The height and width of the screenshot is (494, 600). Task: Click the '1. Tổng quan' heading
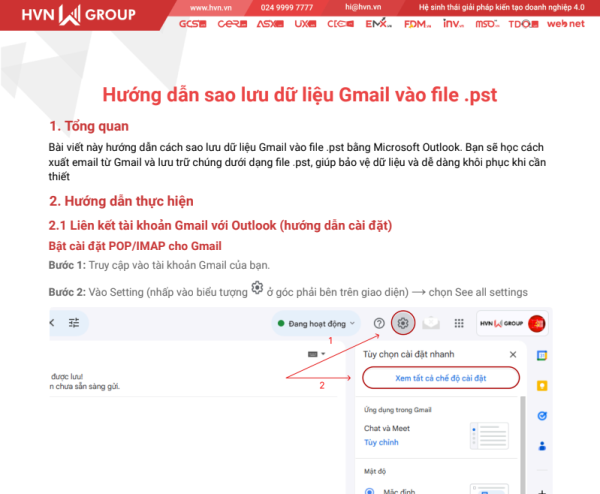[x=89, y=126]
